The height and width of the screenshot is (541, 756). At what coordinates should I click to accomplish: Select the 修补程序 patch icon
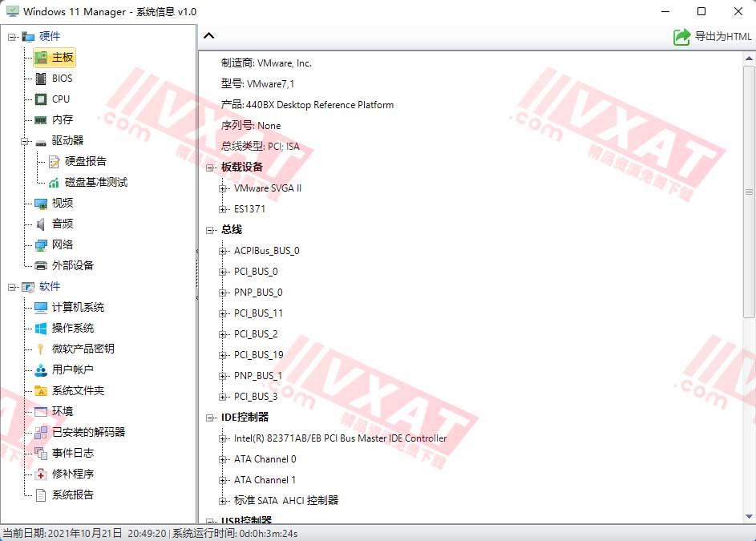[x=41, y=474]
